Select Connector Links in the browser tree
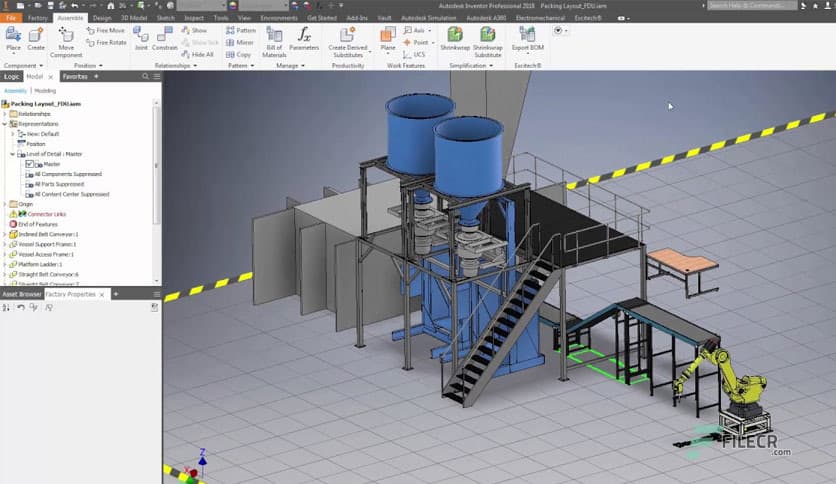Viewport: 836px width, 484px height. click(x=46, y=214)
